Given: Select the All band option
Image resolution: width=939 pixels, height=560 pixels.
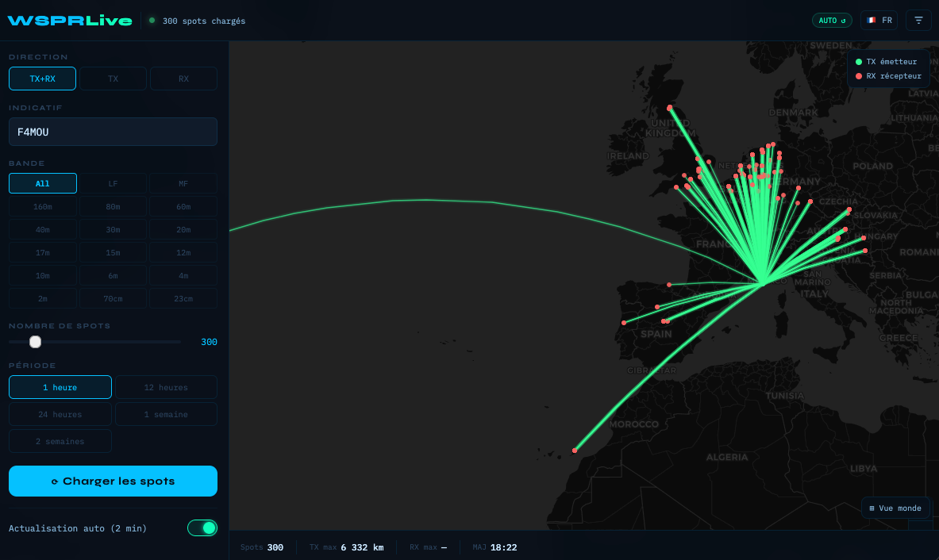Looking at the screenshot, I should (42, 182).
